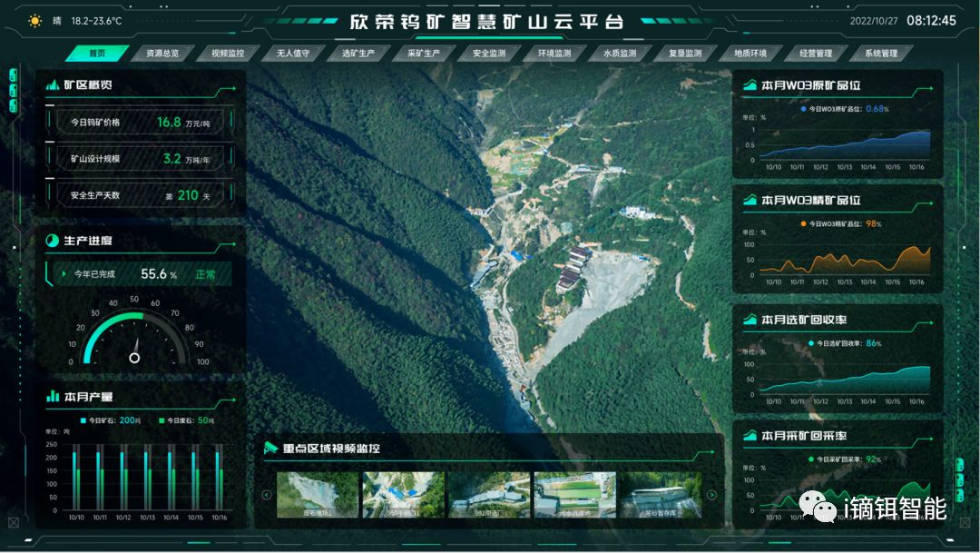Expand the 今年已完成 row arrow
The width and height of the screenshot is (980, 553).
click(x=64, y=273)
